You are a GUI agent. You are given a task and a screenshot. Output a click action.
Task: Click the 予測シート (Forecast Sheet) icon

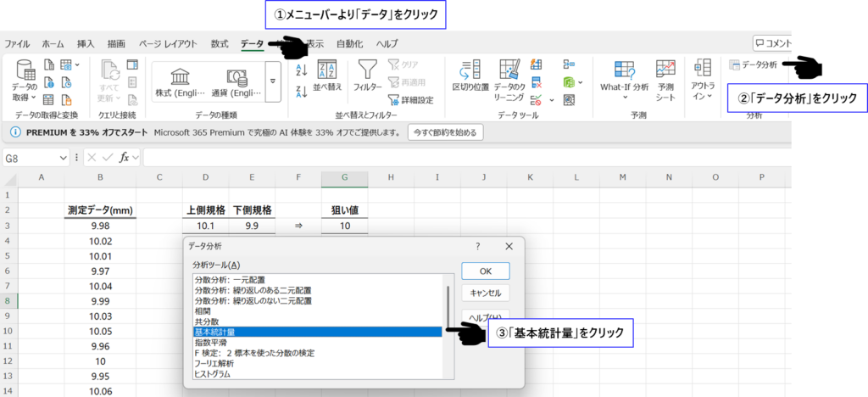click(665, 71)
